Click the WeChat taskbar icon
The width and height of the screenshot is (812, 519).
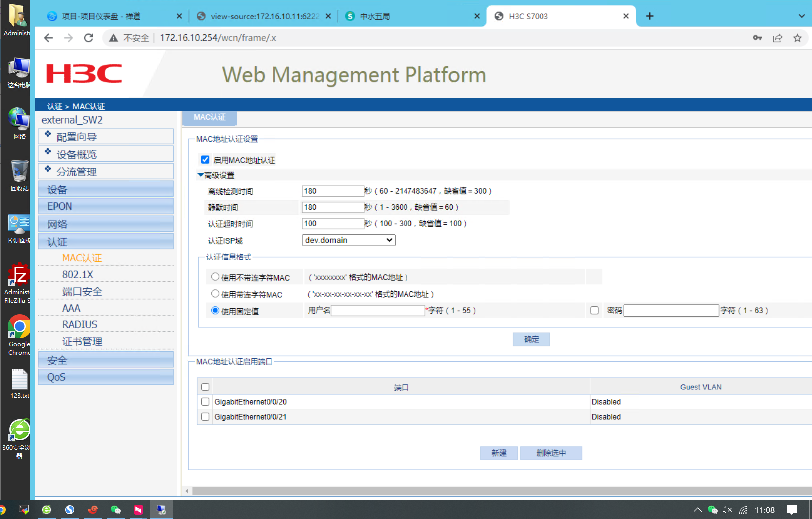[x=116, y=509]
